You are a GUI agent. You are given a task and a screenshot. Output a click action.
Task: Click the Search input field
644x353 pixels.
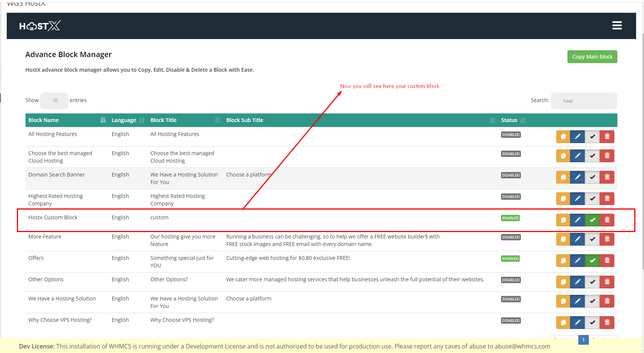(584, 101)
